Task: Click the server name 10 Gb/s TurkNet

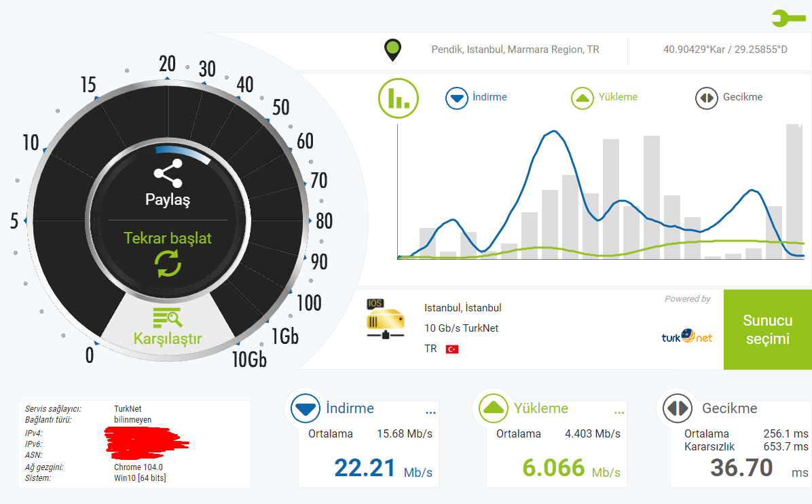Action: (462, 328)
